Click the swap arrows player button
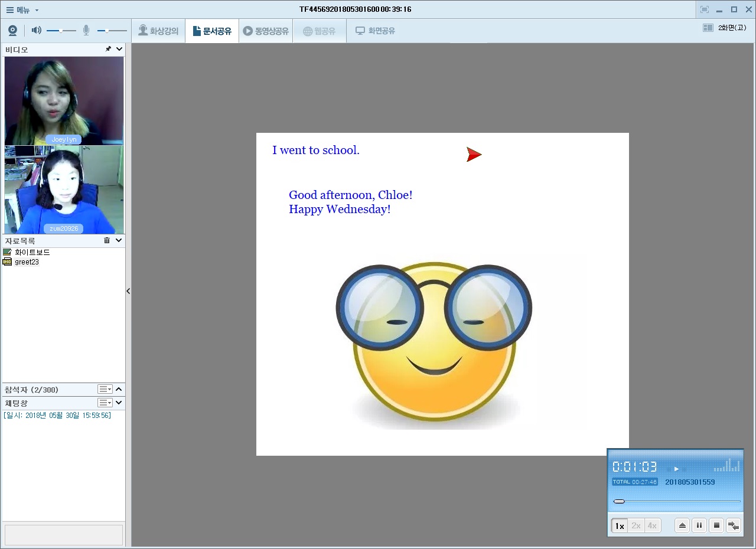 click(x=733, y=525)
